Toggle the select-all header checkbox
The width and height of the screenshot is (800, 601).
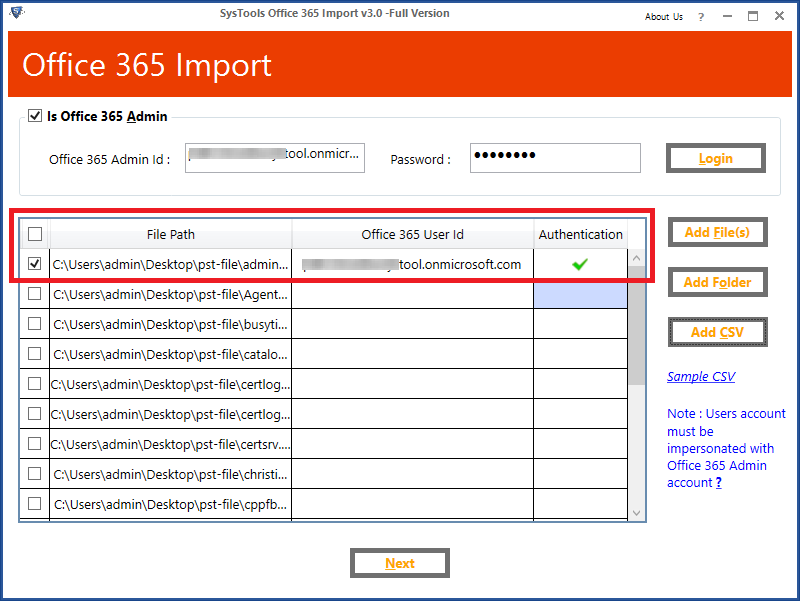click(x=35, y=234)
